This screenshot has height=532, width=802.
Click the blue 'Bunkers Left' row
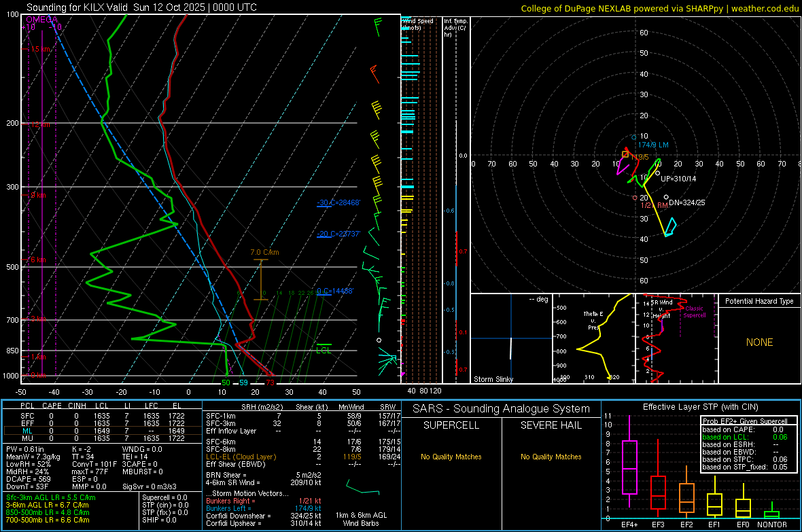(264, 508)
